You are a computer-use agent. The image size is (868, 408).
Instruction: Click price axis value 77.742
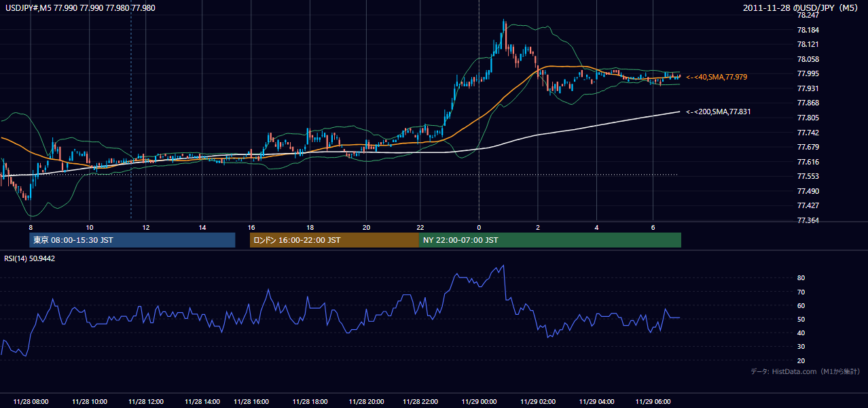(x=808, y=133)
